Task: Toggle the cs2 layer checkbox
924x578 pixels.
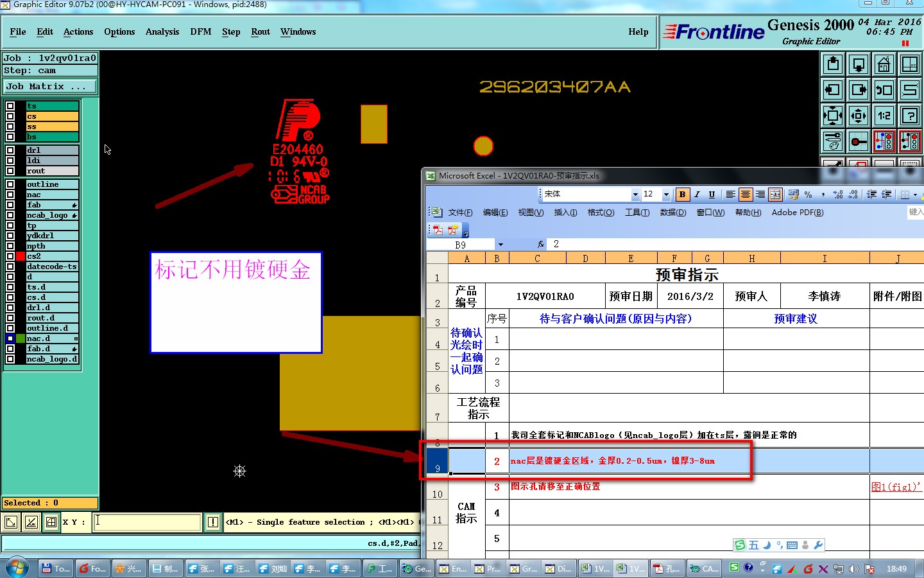Action: [x=10, y=256]
